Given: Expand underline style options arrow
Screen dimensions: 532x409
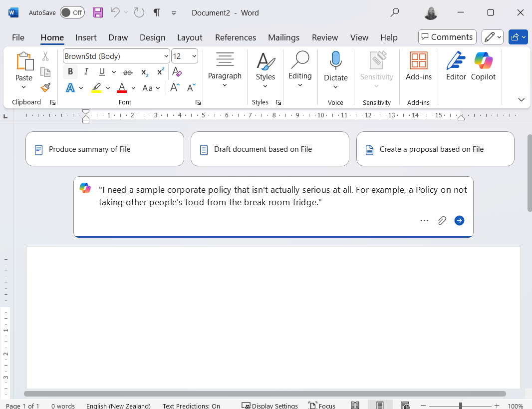Looking at the screenshot, I should pos(114,72).
